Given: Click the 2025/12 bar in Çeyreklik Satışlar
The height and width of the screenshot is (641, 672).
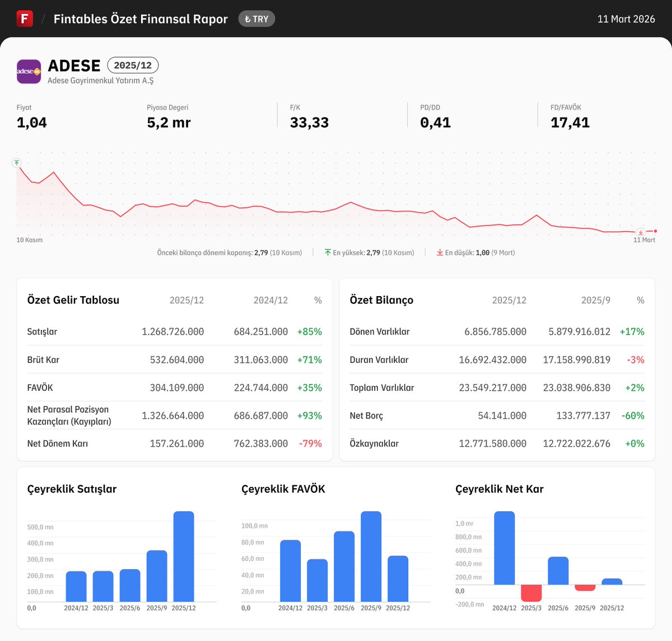Looking at the screenshot, I should 184,556.
